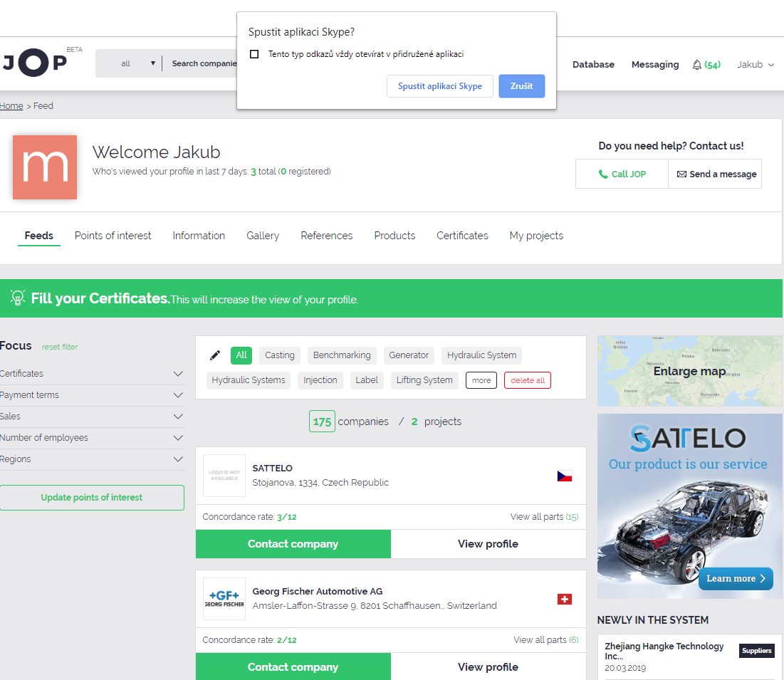
Task: Click the GF Georg Fischer company logo
Action: coord(224,599)
